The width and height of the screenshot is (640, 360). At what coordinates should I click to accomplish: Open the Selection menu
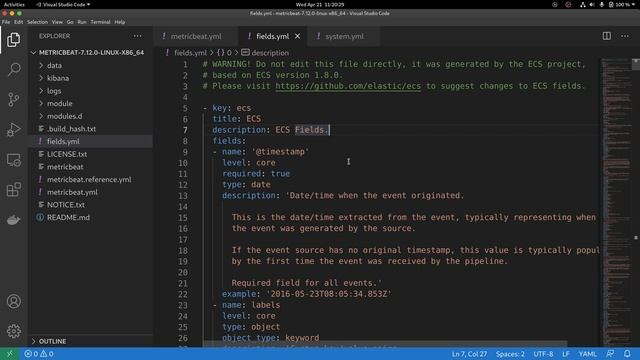pos(38,22)
